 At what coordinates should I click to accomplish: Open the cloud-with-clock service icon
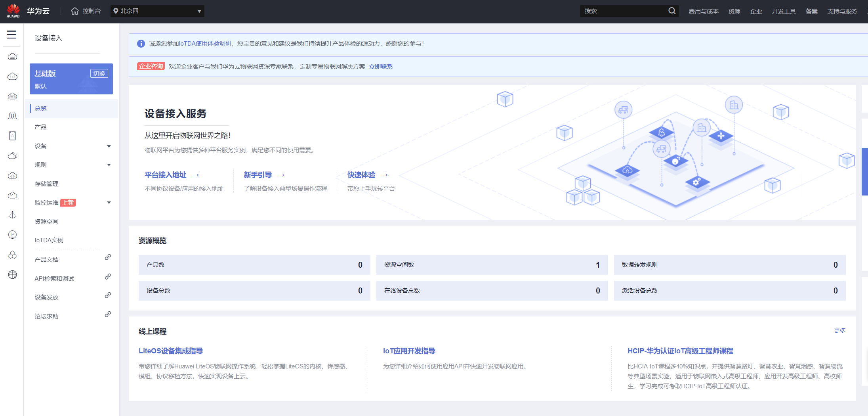(x=13, y=196)
